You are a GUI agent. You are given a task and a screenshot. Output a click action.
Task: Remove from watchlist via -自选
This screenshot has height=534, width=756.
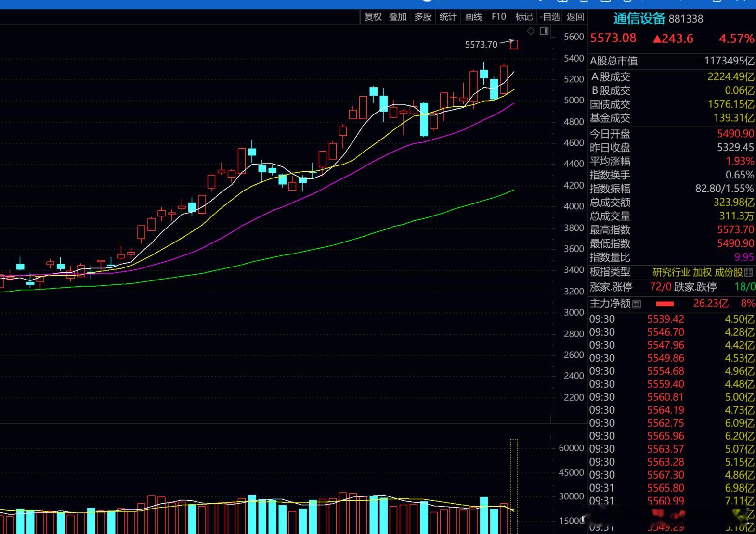coord(549,17)
